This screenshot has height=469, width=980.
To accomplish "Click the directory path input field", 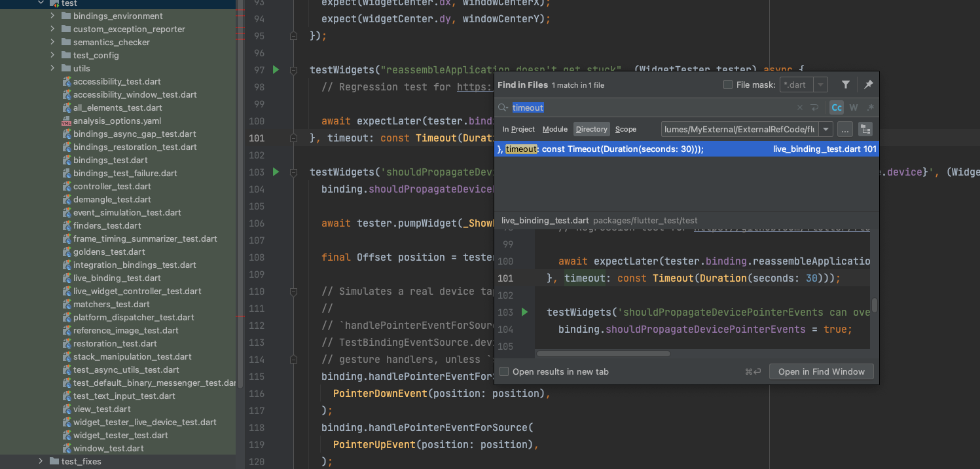I will tap(740, 129).
